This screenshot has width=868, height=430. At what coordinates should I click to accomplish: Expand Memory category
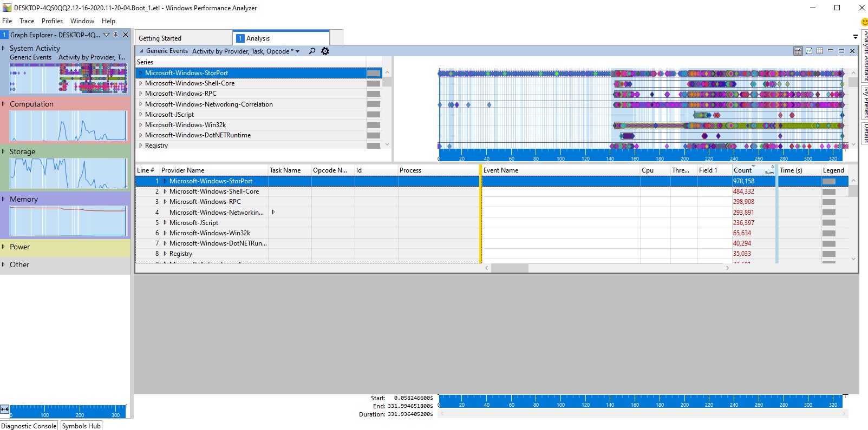coord(3,199)
